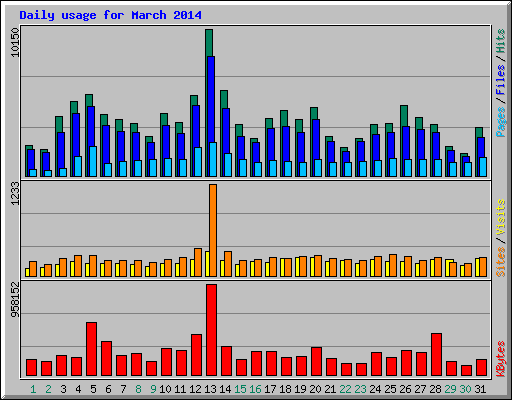Click day 28 on the x-axis
Image resolution: width=512 pixels, height=400 pixels.
(435, 389)
